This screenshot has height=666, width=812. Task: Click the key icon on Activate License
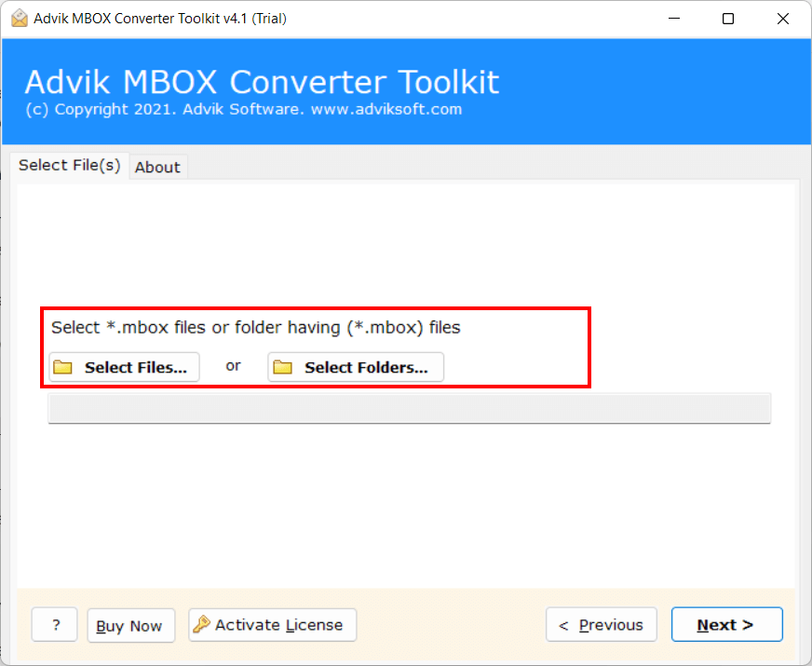click(201, 624)
